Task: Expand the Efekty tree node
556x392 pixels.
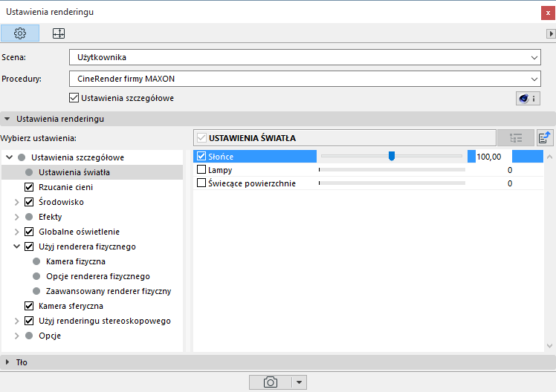Action: pos(16,217)
